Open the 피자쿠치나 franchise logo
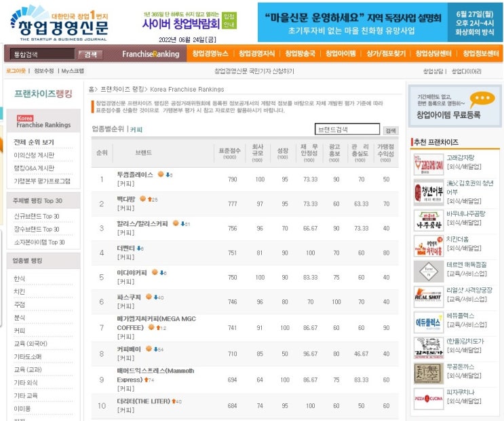 [429, 399]
